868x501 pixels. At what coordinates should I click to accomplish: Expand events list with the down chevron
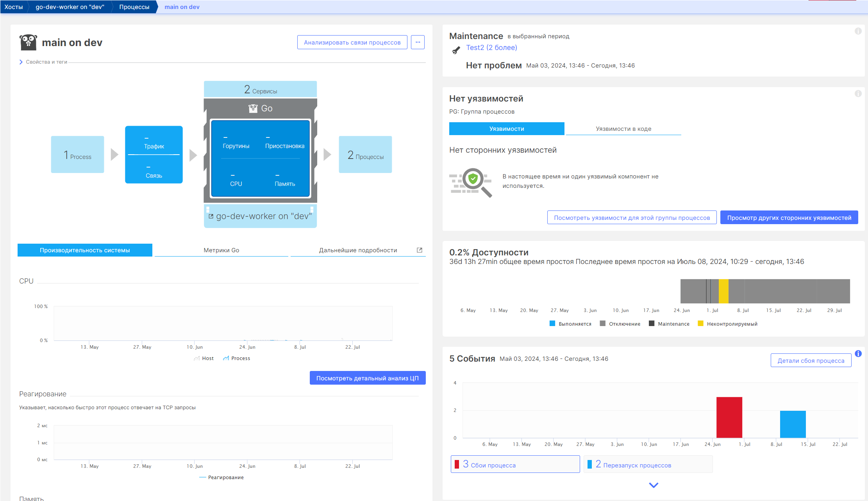653,485
